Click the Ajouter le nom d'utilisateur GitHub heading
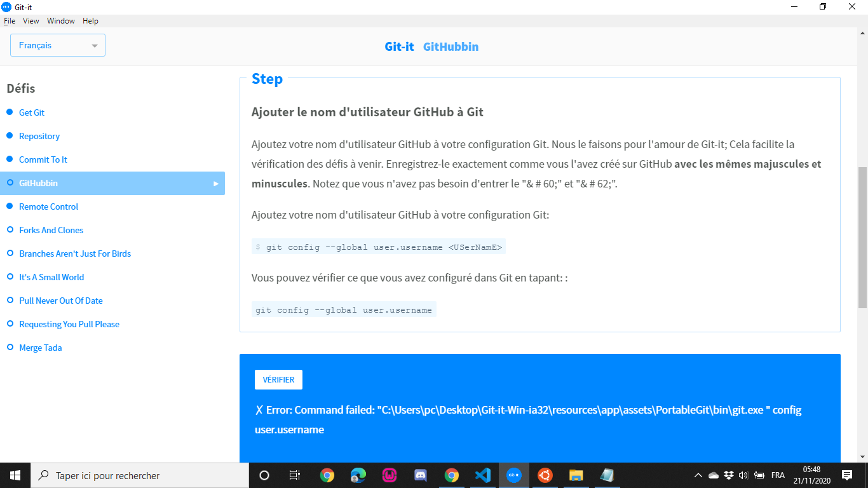Viewport: 868px width, 488px height. click(x=367, y=112)
